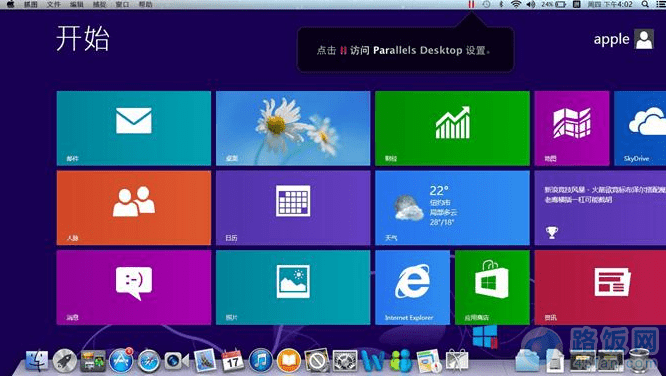Screen dimensions: 666x376
Task: Open the Messaging (消息) smiley tile
Action: (133, 287)
